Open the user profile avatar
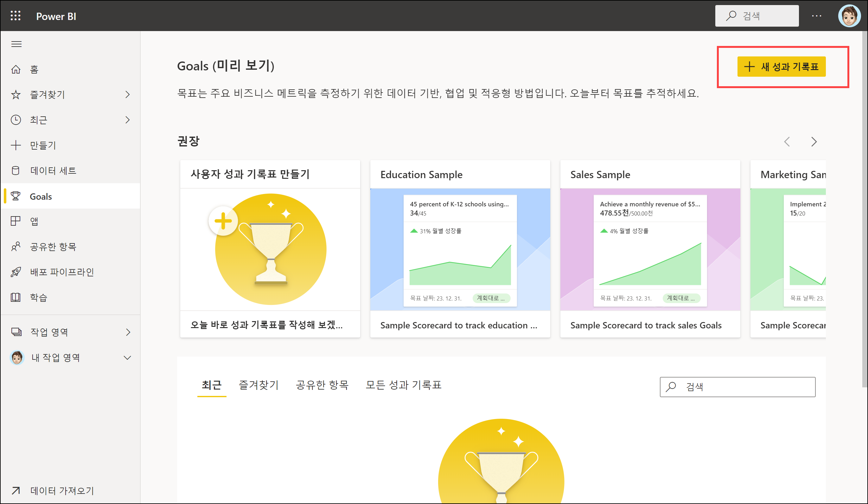The width and height of the screenshot is (868, 504). coord(849,16)
